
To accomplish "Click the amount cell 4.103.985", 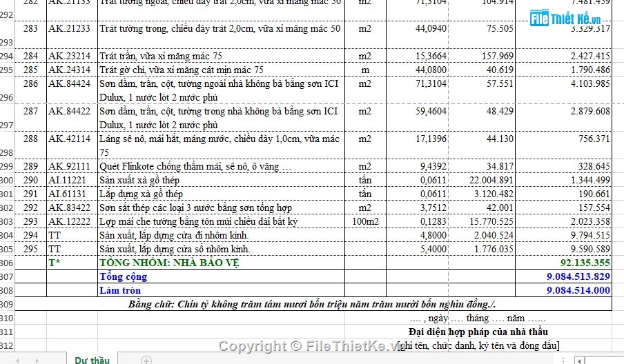I will 563,90.
